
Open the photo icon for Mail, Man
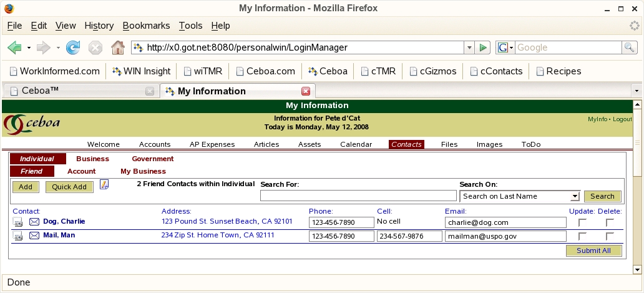pyautogui.click(x=18, y=236)
